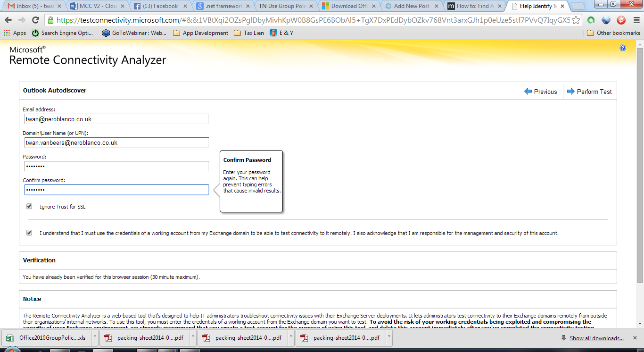Open the Office2010GroupPolic....xls download
Screen dimensions: 644x352
click(46, 338)
